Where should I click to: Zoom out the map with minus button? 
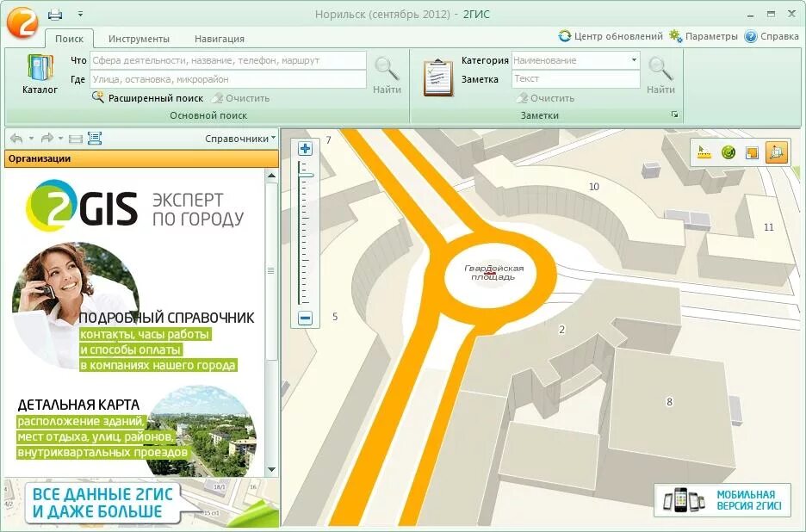pyautogui.click(x=305, y=319)
